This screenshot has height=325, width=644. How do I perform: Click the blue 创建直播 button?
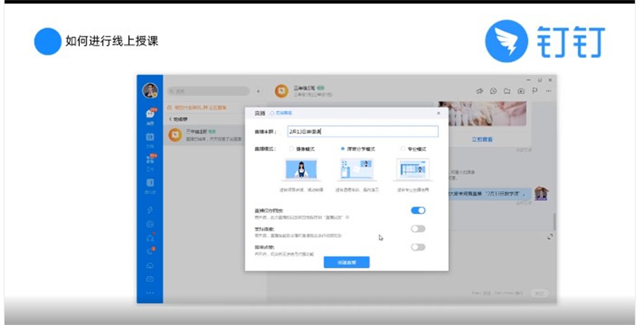pyautogui.click(x=347, y=262)
